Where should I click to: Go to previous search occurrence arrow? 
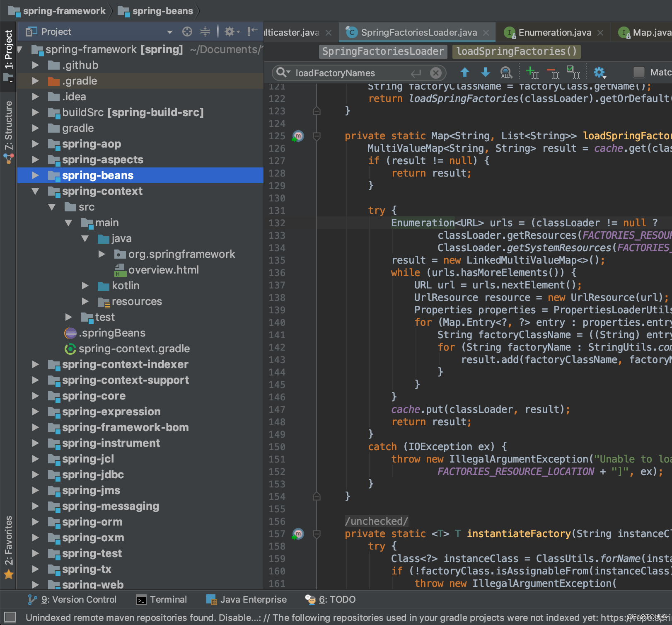(x=465, y=73)
